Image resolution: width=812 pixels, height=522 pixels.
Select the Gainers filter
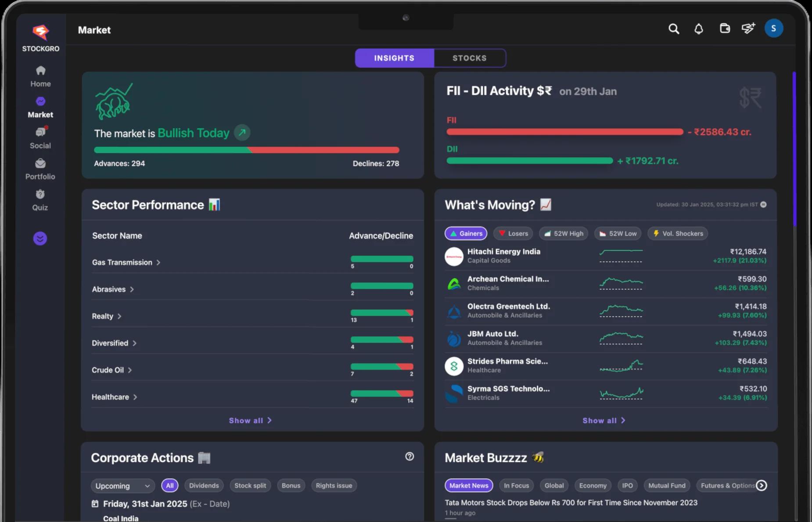point(466,233)
